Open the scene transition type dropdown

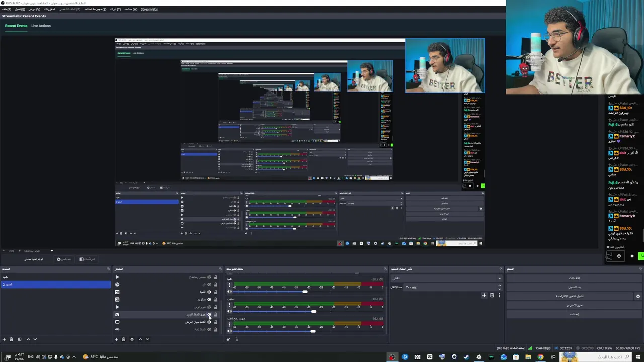pyautogui.click(x=447, y=278)
